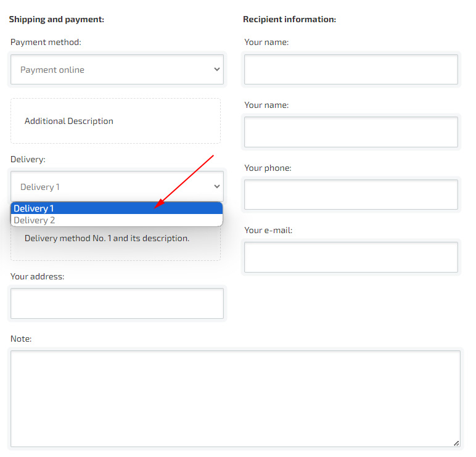The height and width of the screenshot is (457, 476).
Task: Click the second Your name input field
Action: (x=351, y=132)
